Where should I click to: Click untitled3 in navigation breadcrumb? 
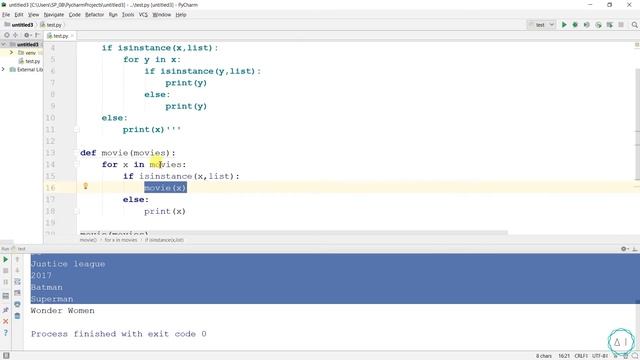click(x=19, y=25)
